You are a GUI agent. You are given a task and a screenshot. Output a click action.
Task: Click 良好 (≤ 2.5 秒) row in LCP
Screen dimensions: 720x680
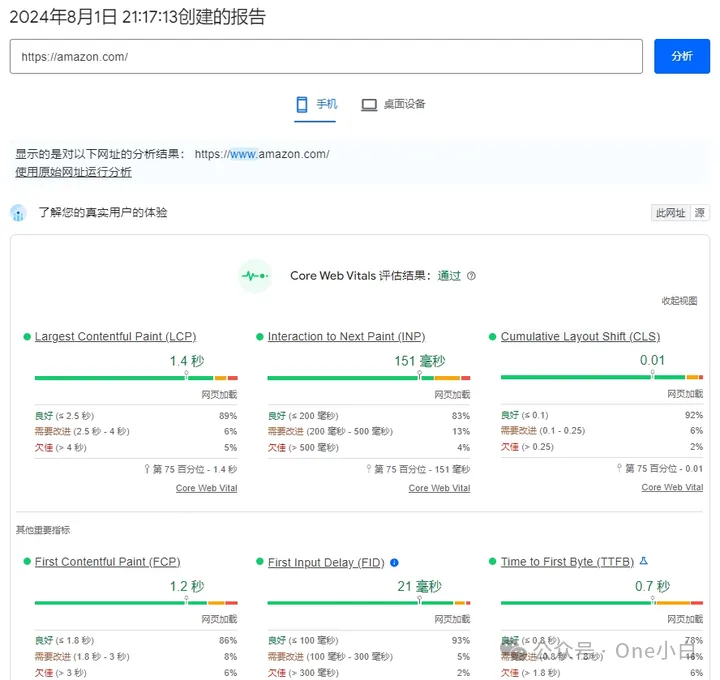pos(136,416)
